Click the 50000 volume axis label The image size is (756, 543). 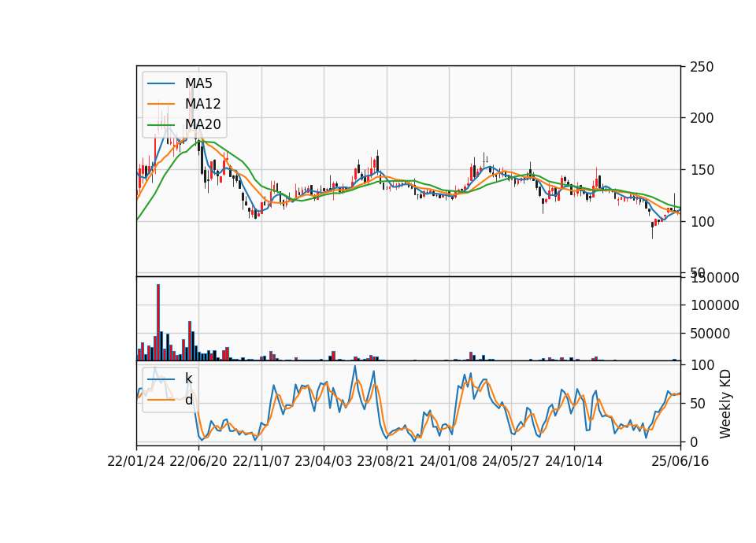pos(710,334)
